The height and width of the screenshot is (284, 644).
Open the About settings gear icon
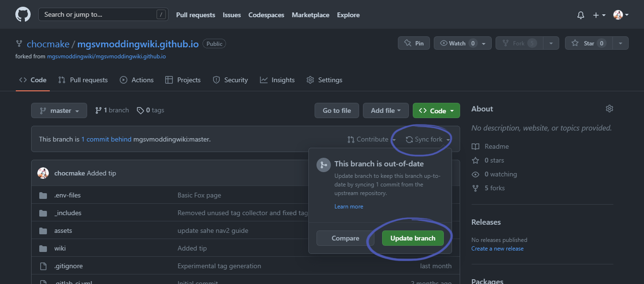610,109
